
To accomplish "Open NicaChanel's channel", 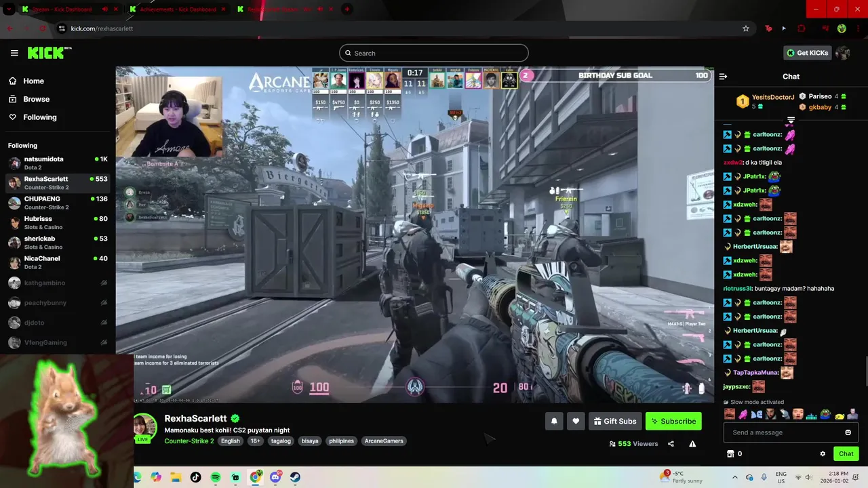I will tap(58, 262).
